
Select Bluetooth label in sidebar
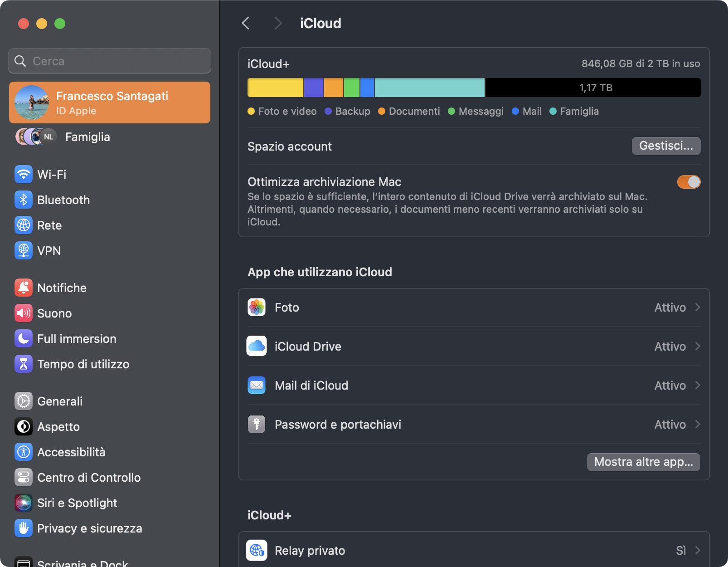pos(63,200)
